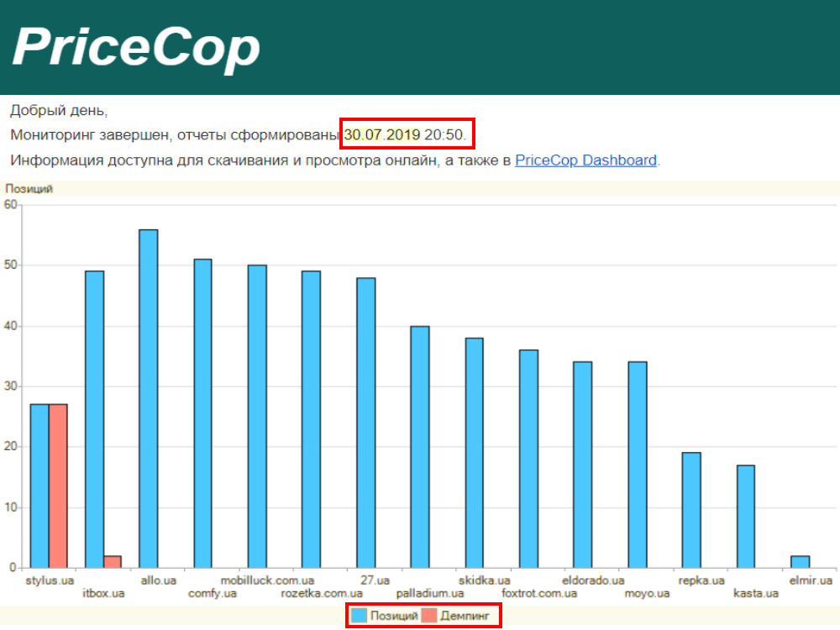This screenshot has width=840, height=630.
Task: Click the blue bar for palladium.ua
Action: pyautogui.click(x=420, y=447)
